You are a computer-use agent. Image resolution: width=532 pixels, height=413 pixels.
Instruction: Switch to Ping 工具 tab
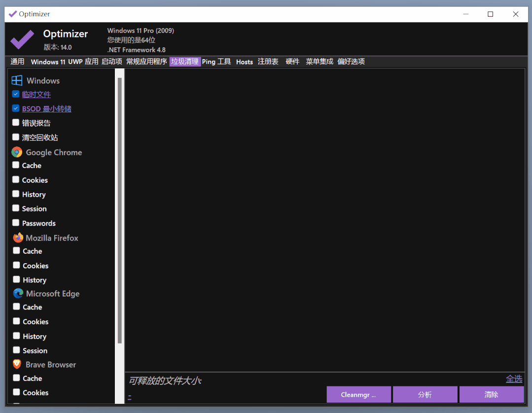(216, 62)
